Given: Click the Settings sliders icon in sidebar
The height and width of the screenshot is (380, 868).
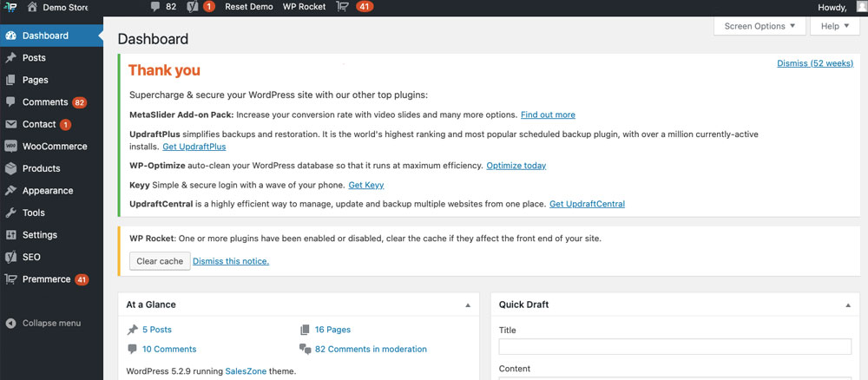Looking at the screenshot, I should point(10,235).
